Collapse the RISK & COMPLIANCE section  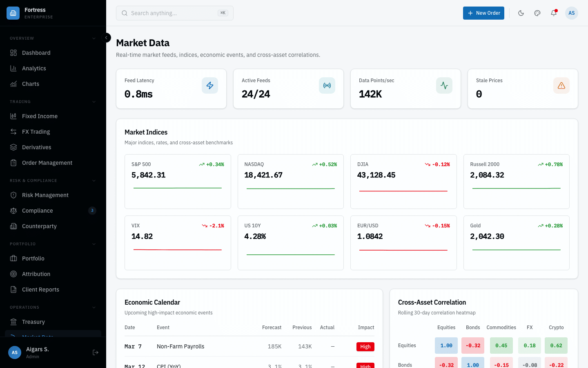[x=94, y=180]
